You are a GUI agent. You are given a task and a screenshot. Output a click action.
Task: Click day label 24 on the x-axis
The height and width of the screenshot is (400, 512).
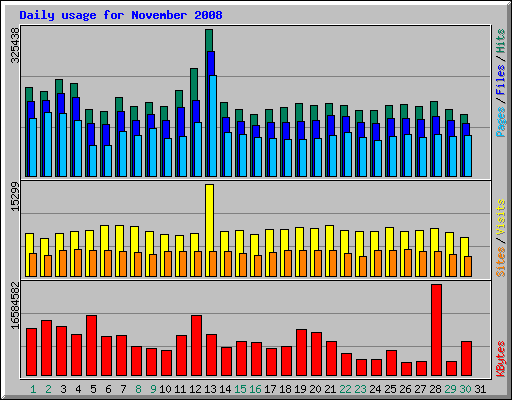click(375, 389)
